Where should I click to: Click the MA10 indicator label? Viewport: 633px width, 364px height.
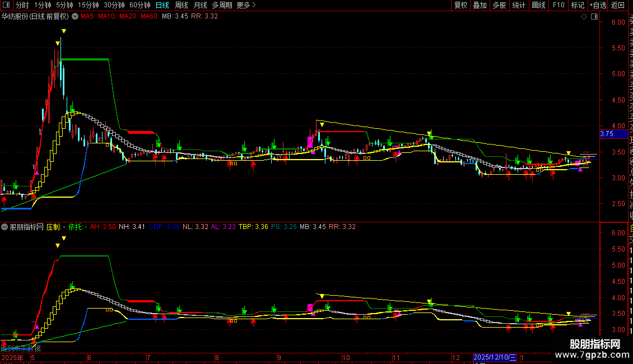tap(108, 16)
